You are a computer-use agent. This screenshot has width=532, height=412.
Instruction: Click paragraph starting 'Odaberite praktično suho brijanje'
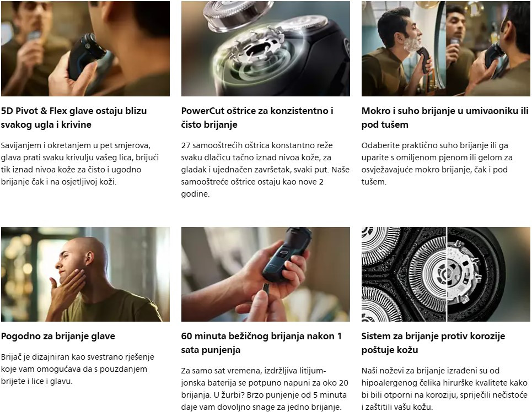[x=437, y=164]
